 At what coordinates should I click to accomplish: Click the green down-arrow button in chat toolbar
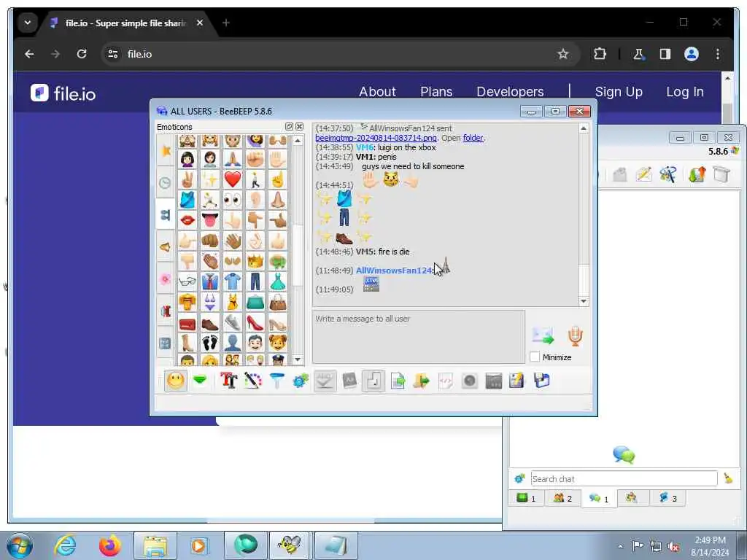(200, 381)
